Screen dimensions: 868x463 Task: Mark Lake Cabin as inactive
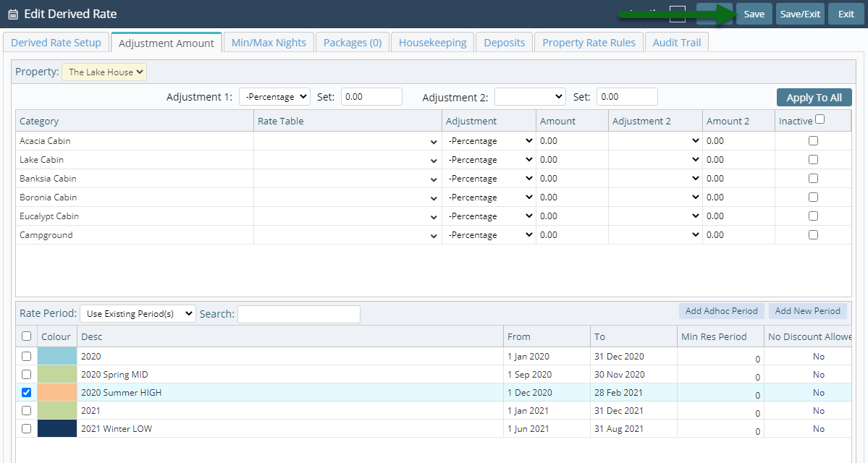(x=813, y=160)
